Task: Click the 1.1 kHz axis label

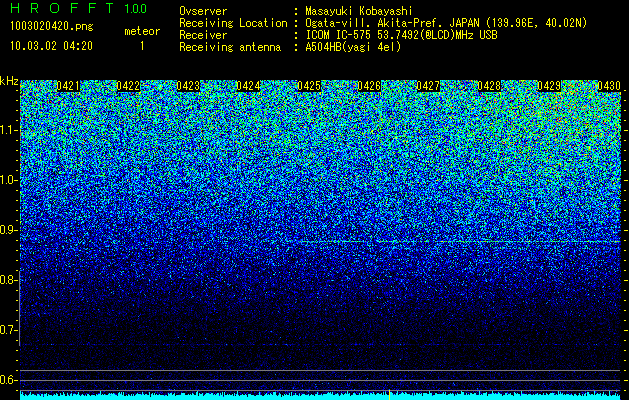Action: pos(9,130)
